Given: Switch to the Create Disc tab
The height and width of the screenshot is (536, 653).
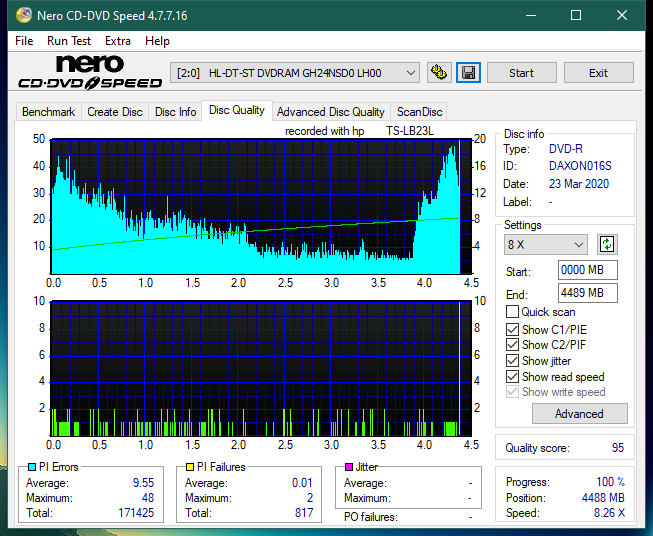Looking at the screenshot, I should (115, 112).
